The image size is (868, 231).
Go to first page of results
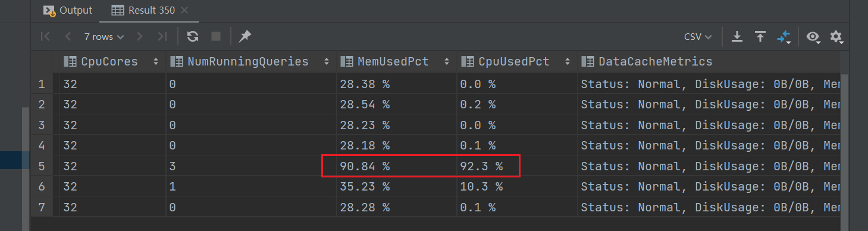(x=45, y=37)
